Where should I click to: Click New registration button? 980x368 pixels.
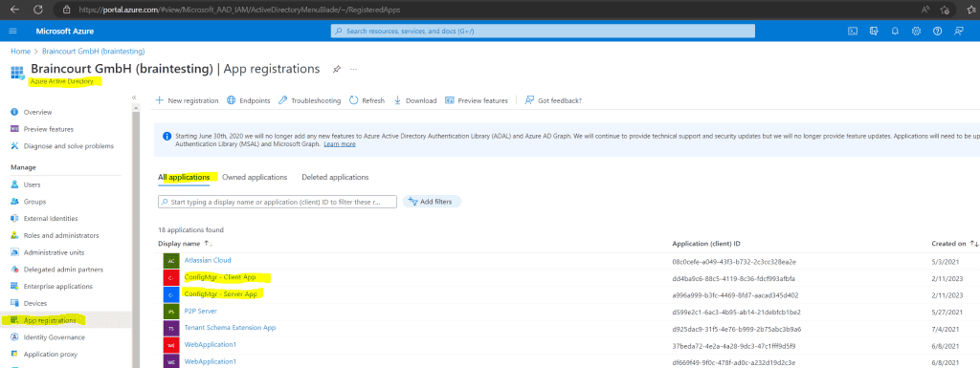tap(187, 100)
